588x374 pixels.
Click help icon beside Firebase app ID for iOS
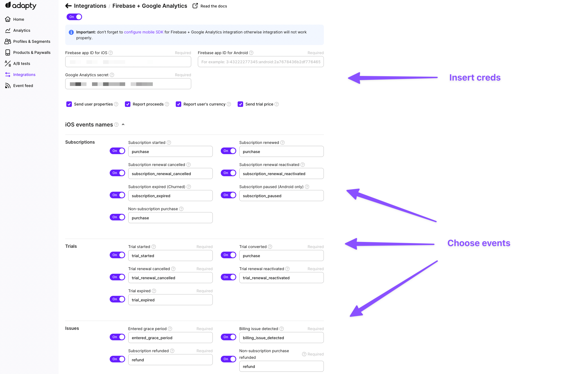(x=111, y=53)
